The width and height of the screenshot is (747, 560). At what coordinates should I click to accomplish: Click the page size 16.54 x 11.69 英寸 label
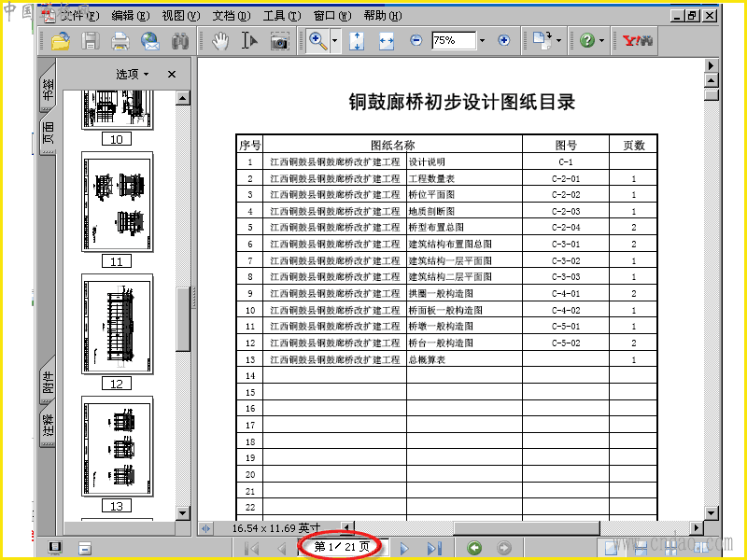(276, 528)
